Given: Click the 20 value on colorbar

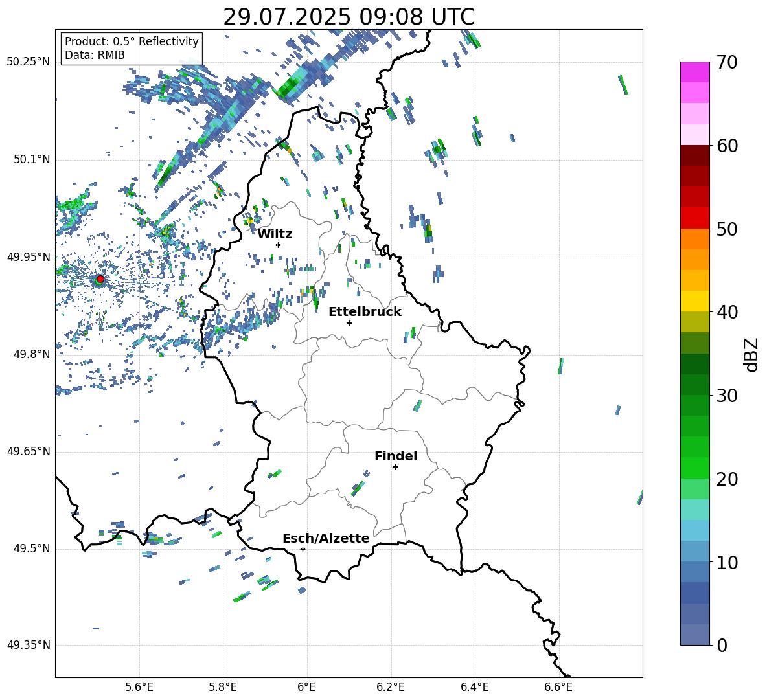Looking at the screenshot, I should tap(727, 479).
